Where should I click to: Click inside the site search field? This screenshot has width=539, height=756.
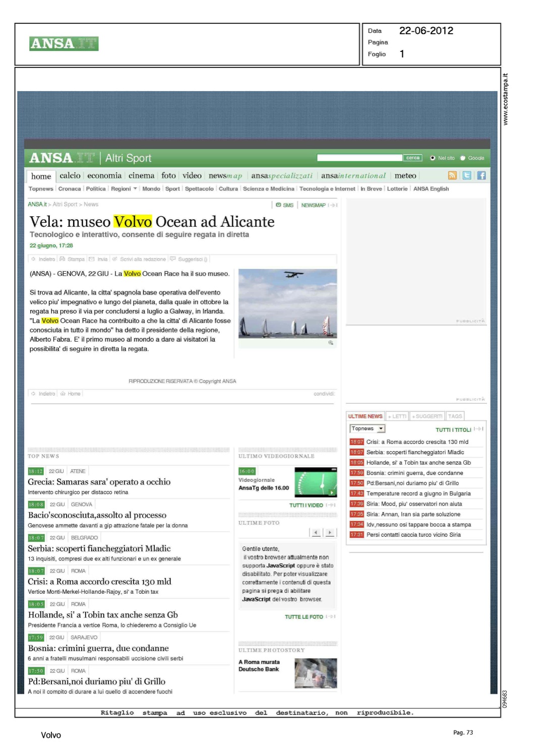coord(360,158)
